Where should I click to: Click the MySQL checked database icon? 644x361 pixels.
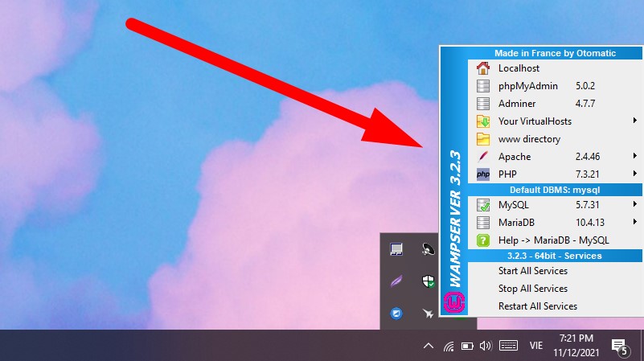pos(483,205)
